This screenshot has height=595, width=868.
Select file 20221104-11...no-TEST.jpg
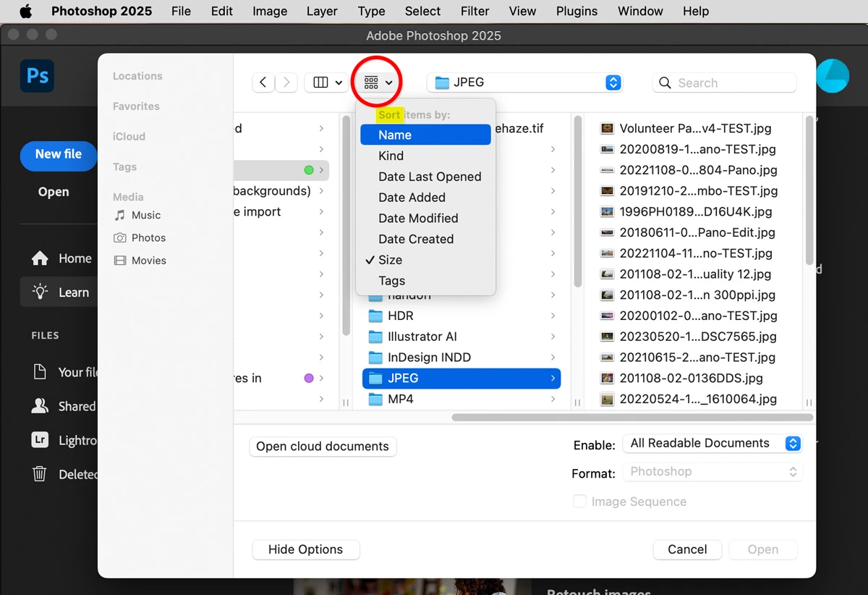[686, 253]
